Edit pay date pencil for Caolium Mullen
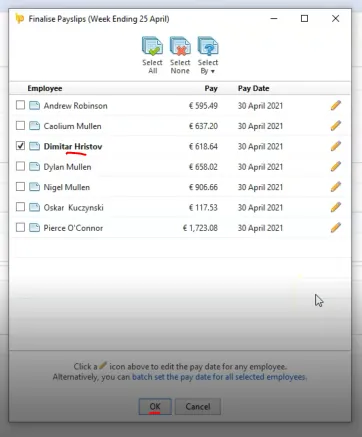Viewport: 362px width, 437px height. [x=336, y=126]
